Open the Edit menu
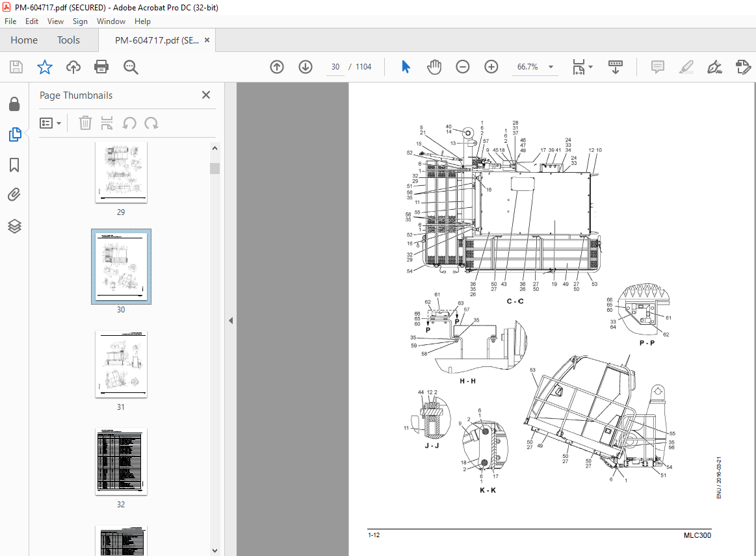The height and width of the screenshot is (556, 756). click(x=32, y=21)
